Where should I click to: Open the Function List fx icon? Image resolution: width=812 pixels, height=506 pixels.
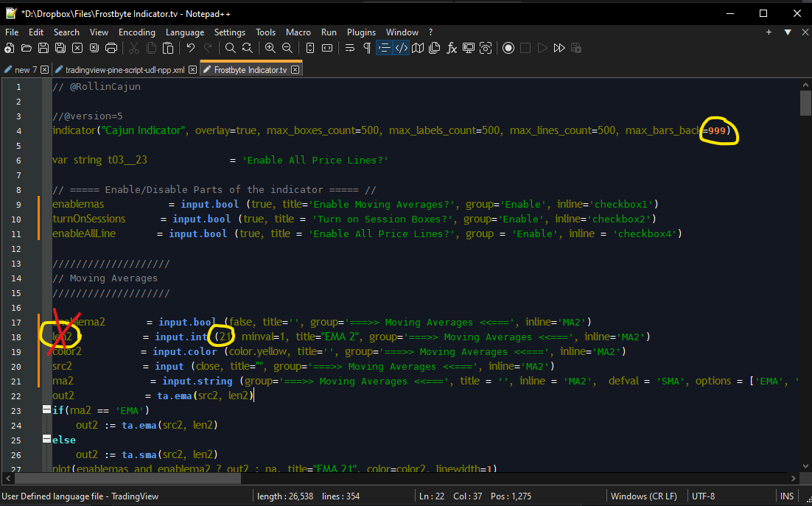coord(452,48)
